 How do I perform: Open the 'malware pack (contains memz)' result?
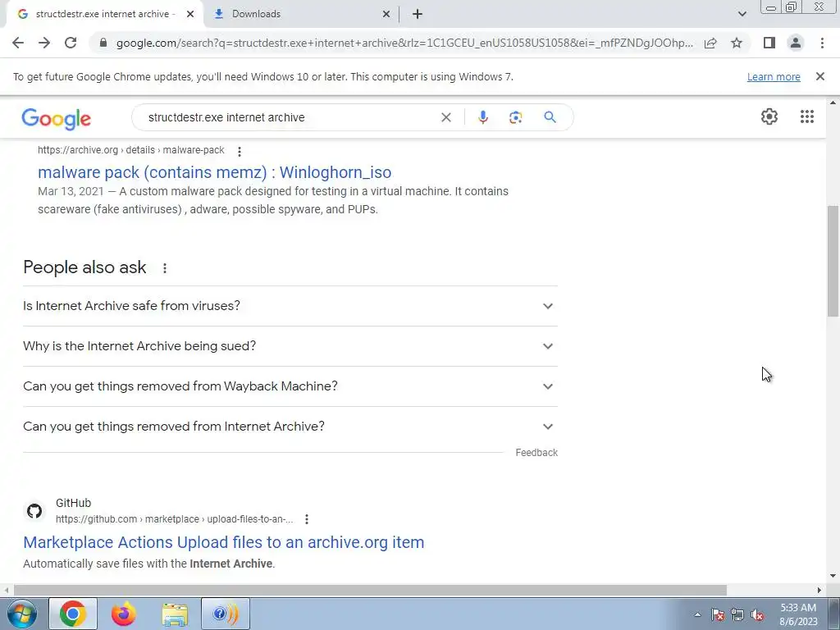214,172
